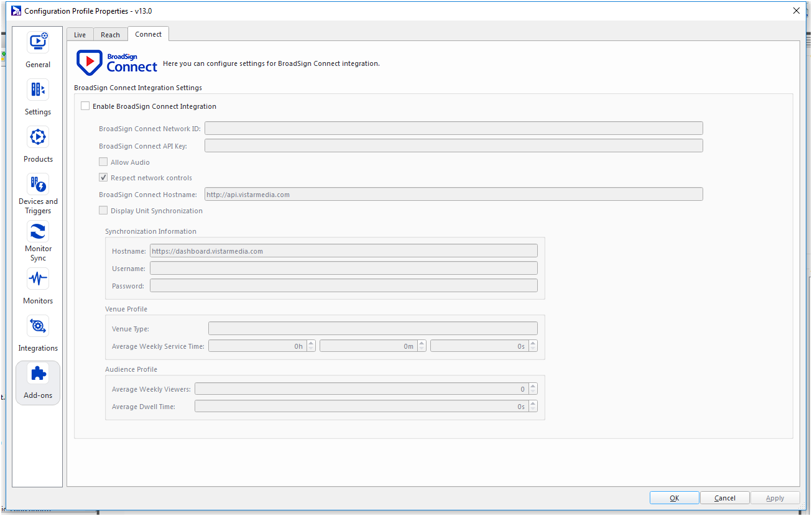Select the Connect tab
This screenshot has height=516, width=812.
tap(148, 34)
